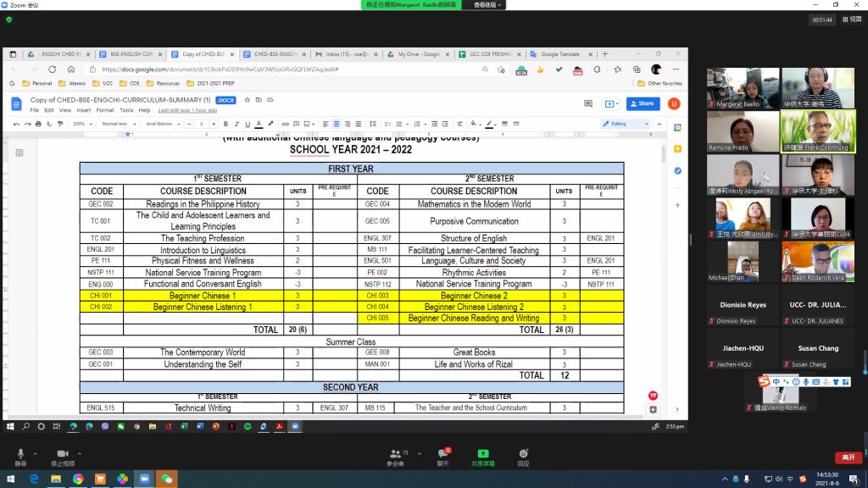Viewport: 868px width, 488px height.
Task: Expand the view options dropdown at top
Action: (x=488, y=5)
